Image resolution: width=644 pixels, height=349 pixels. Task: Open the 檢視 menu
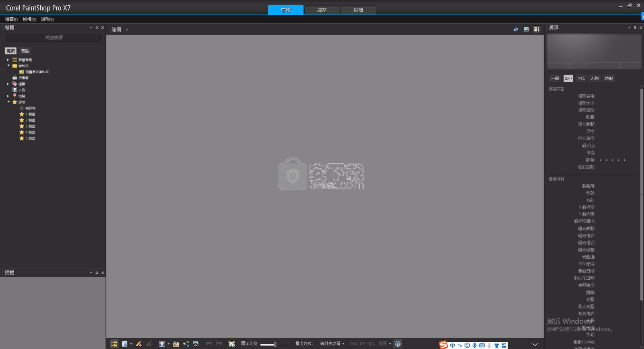29,19
